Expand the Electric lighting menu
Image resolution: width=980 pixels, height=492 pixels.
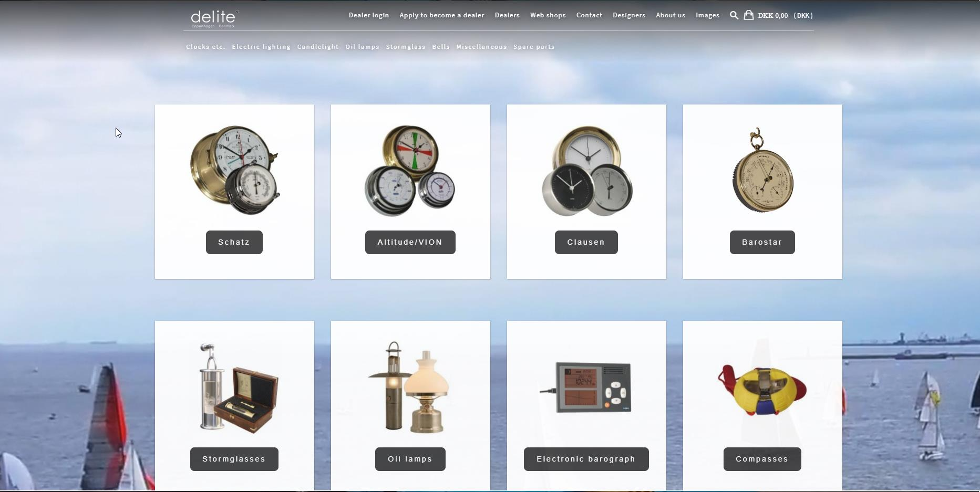[x=261, y=47]
